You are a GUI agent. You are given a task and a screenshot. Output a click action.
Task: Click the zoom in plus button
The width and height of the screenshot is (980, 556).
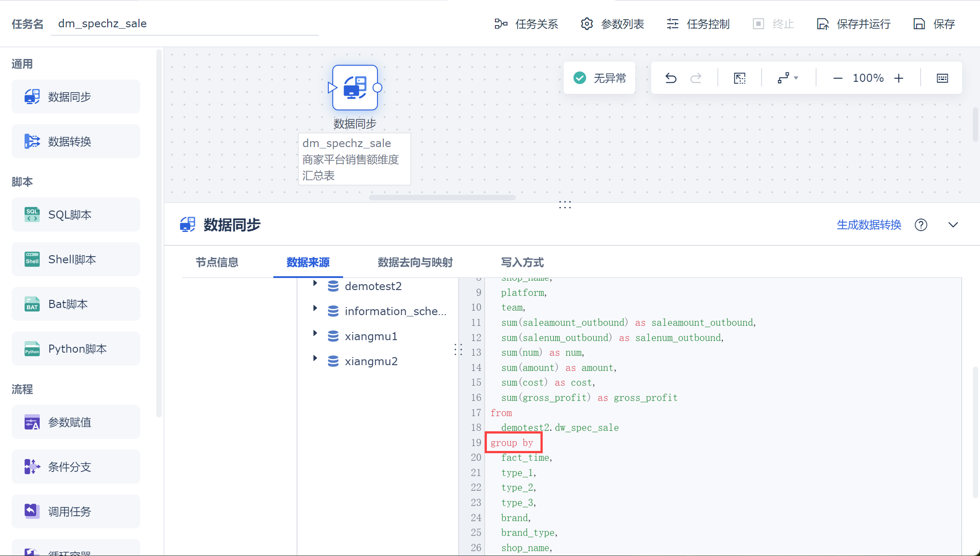(899, 78)
